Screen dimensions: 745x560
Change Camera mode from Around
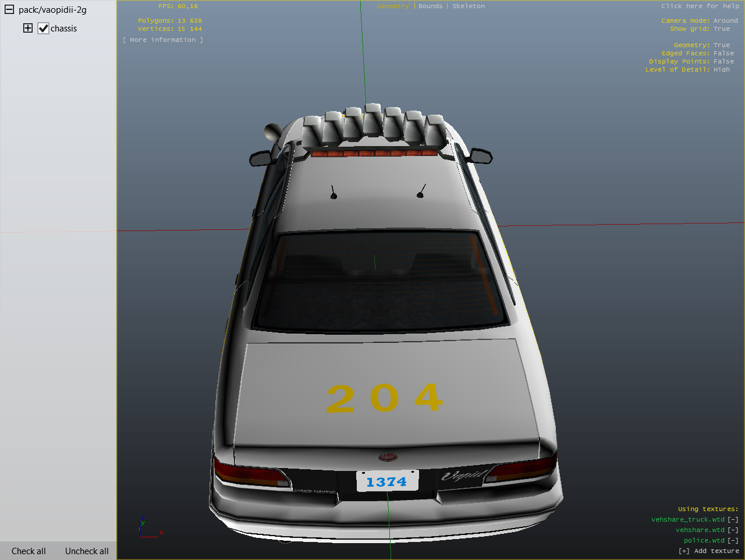(725, 20)
